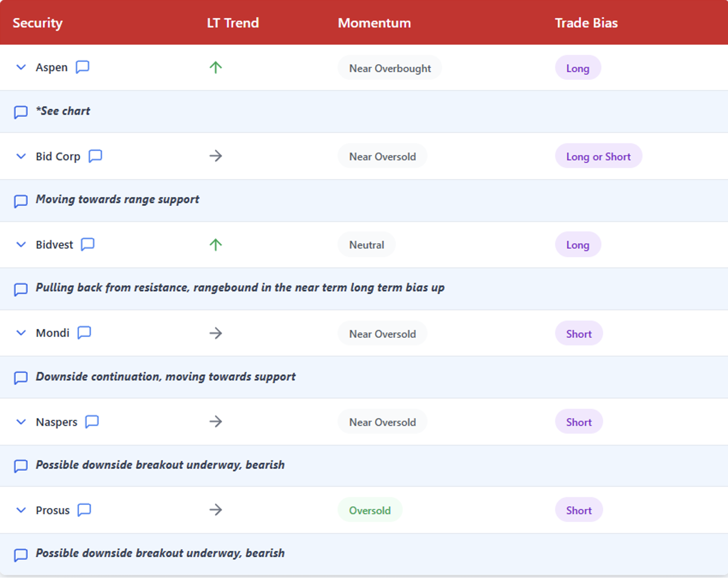
Task: Click Naspers' 'Near Oversold' momentum badge
Action: [382, 422]
